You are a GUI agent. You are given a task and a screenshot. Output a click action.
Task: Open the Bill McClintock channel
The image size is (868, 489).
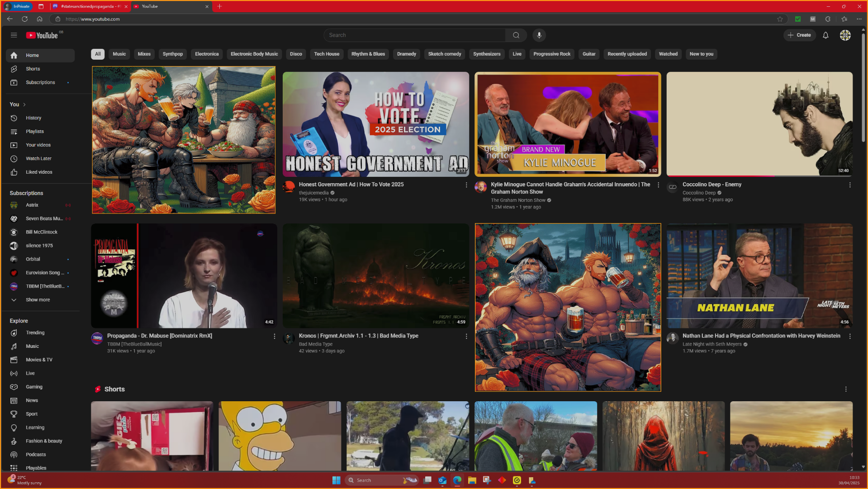tap(41, 232)
